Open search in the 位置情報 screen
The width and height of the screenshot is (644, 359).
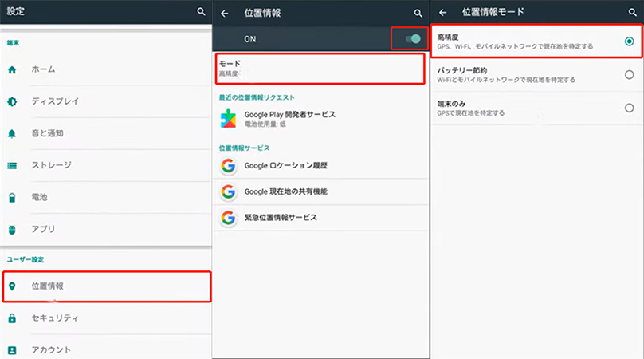pos(418,14)
